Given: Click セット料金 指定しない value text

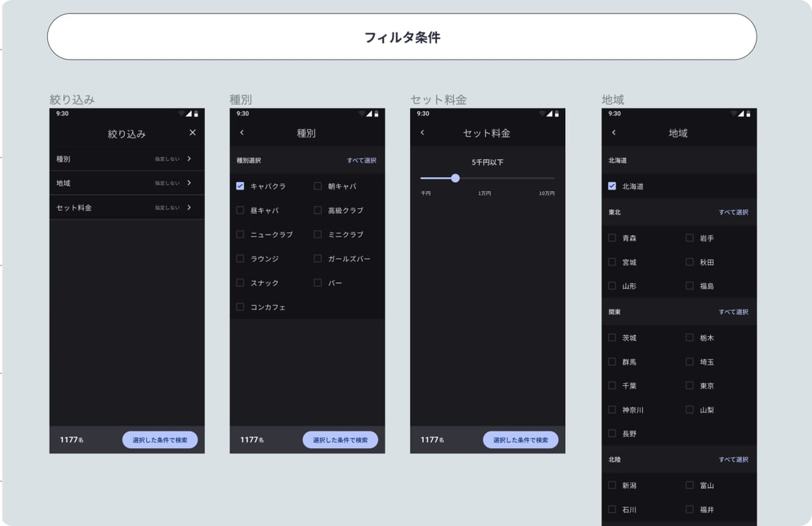Looking at the screenshot, I should tap(167, 208).
